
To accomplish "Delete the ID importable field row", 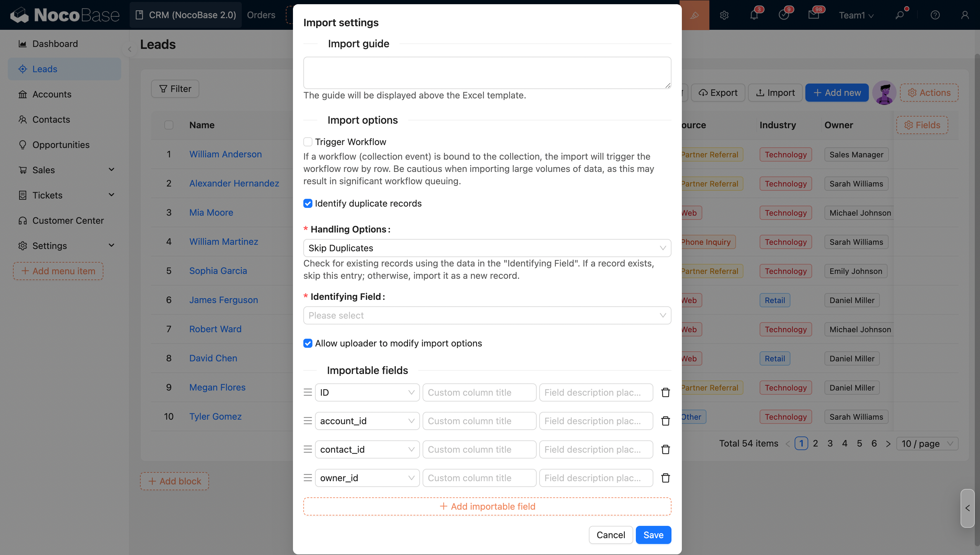I will 665,392.
